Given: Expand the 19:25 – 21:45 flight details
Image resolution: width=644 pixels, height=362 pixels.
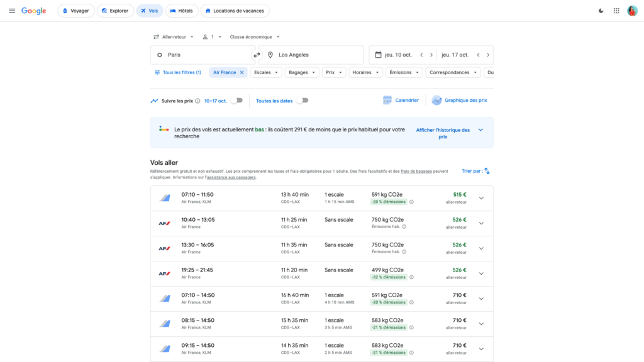Looking at the screenshot, I should [x=481, y=274].
